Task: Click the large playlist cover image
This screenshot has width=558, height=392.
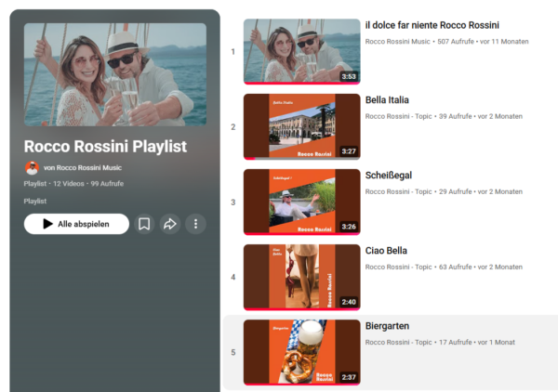Action: click(x=115, y=74)
